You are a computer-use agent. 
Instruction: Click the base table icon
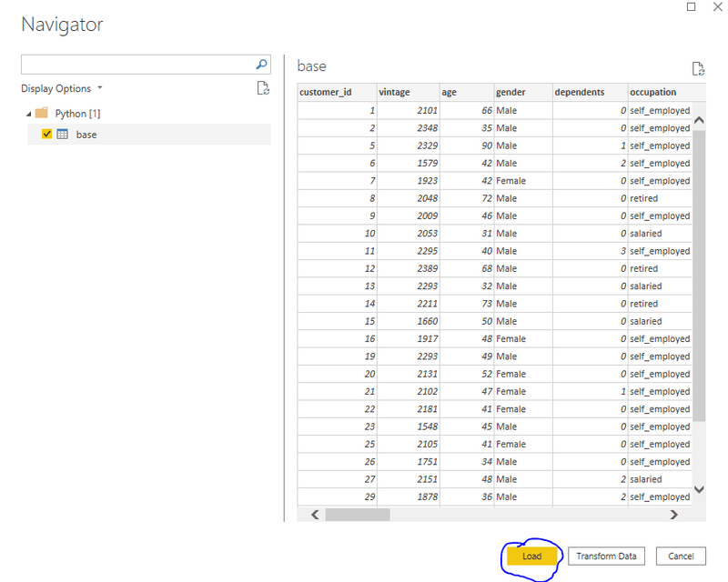pos(62,134)
